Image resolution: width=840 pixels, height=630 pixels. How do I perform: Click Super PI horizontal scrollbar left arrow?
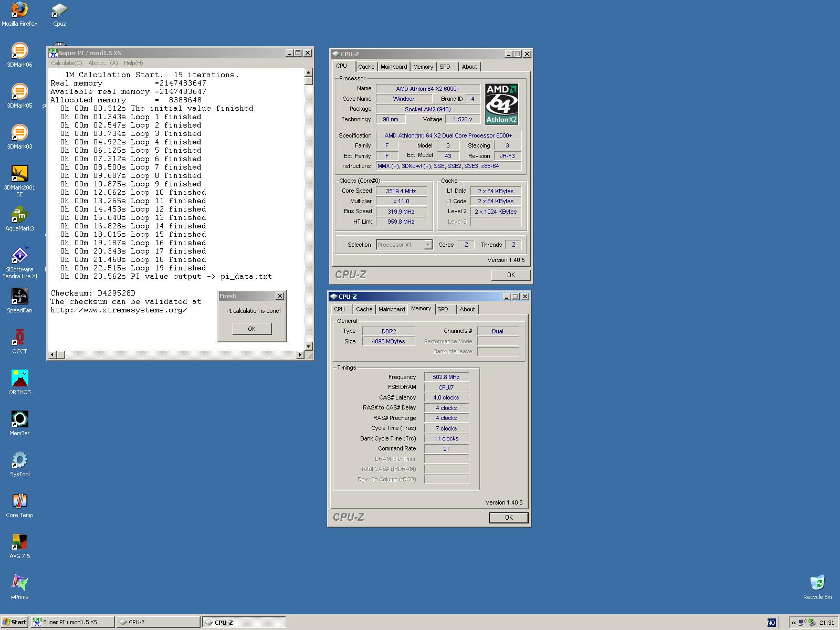[x=52, y=355]
